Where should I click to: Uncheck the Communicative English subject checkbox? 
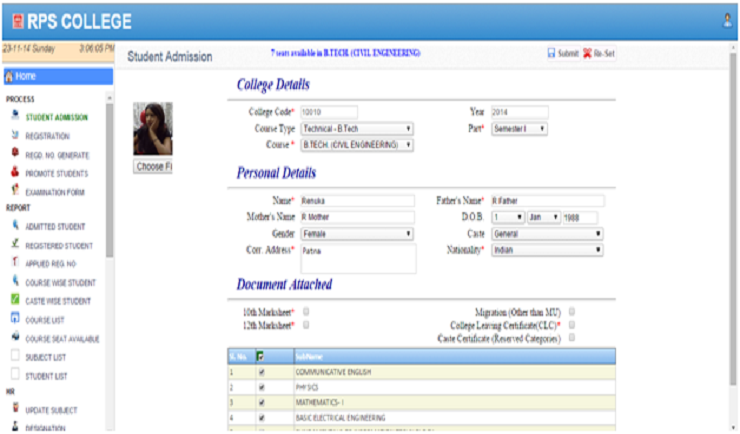click(x=262, y=370)
